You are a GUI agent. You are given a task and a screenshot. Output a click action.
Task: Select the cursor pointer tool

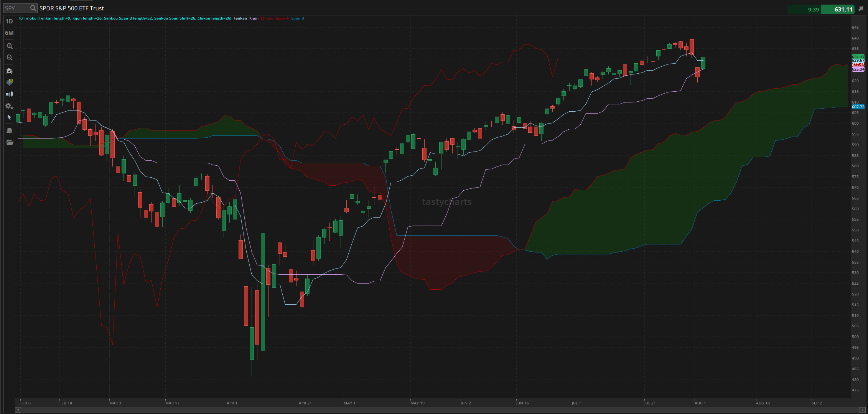point(10,117)
